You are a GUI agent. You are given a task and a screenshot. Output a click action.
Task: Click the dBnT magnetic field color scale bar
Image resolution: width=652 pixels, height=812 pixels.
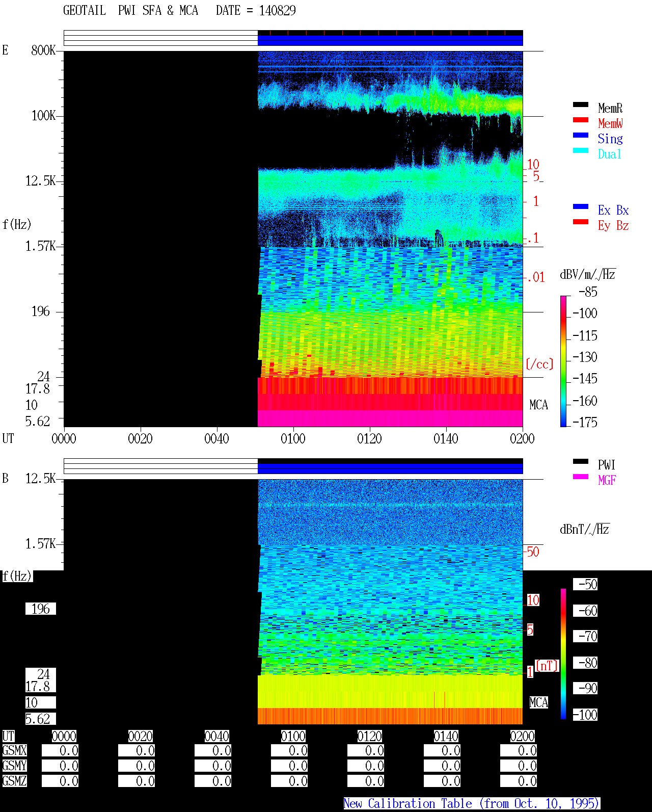(563, 654)
